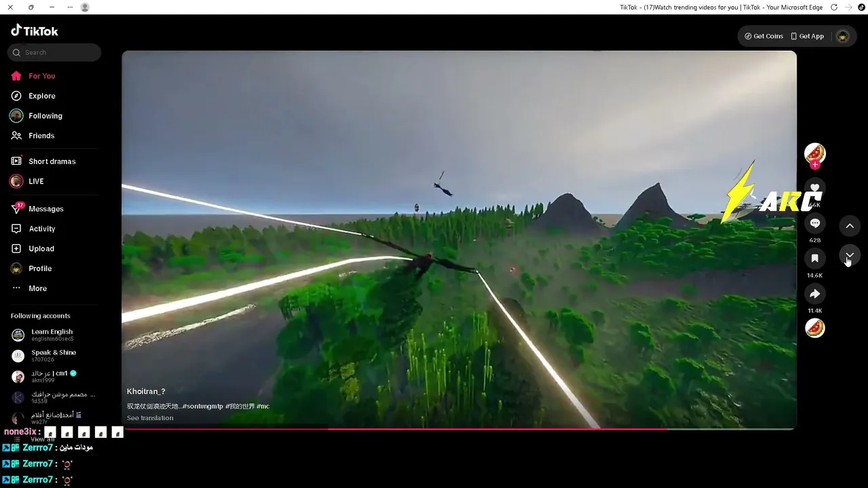Open the spinning sound disc icon
868x488 pixels.
(x=814, y=328)
